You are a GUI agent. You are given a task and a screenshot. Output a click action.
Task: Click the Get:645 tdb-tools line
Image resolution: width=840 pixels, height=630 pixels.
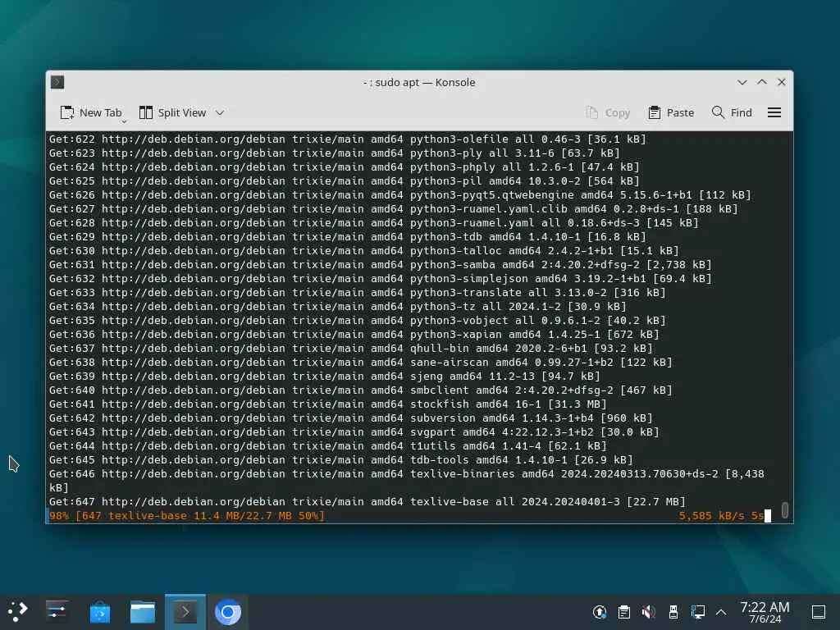pos(341,459)
